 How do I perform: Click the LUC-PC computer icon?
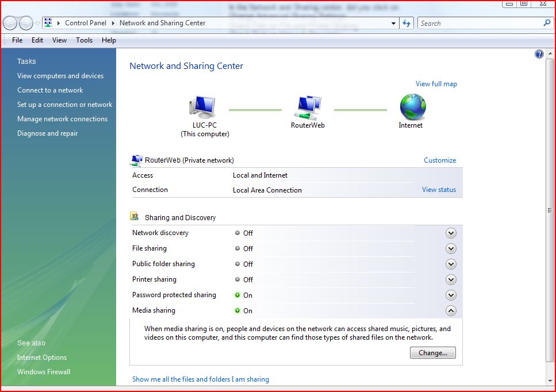(202, 107)
